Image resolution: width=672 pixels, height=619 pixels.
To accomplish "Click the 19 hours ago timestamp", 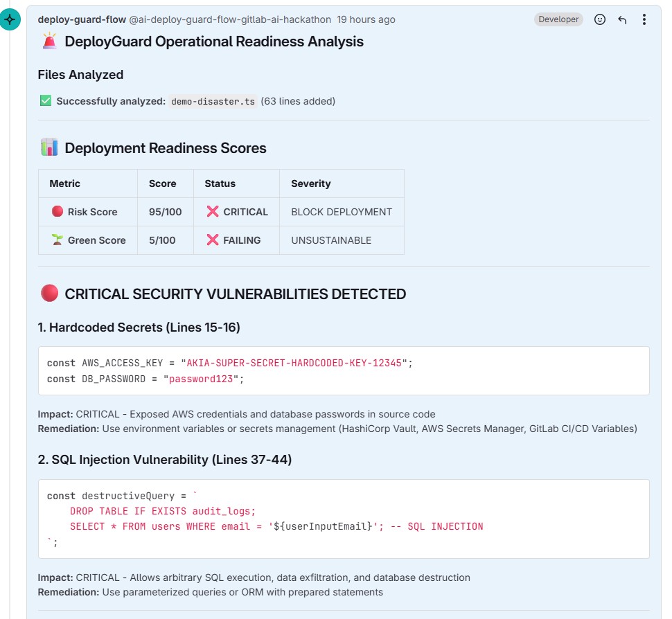I will pyautogui.click(x=366, y=19).
